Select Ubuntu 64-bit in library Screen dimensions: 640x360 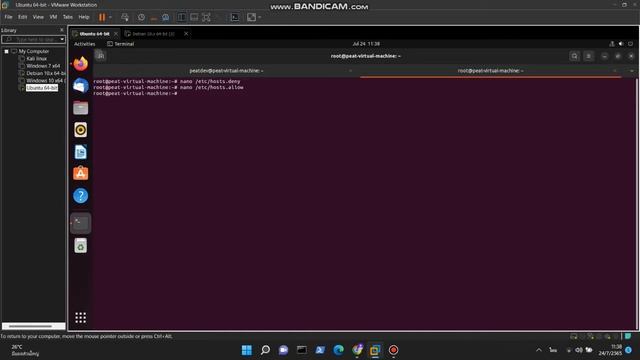(x=42, y=88)
